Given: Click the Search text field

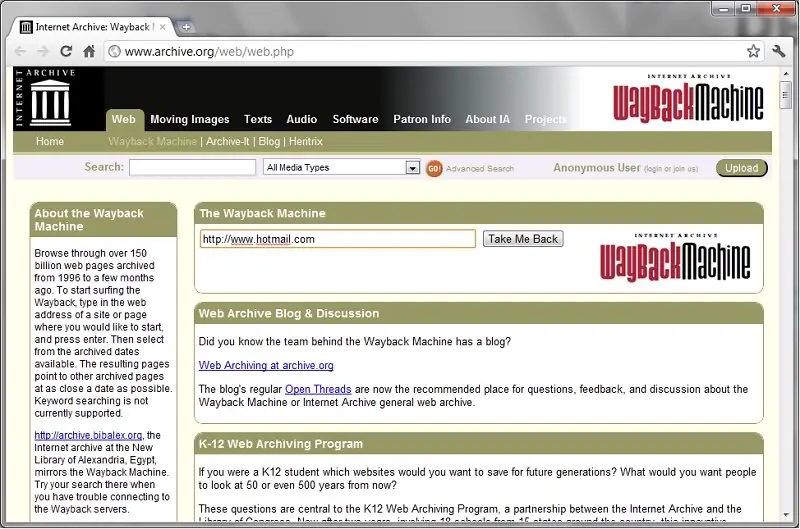Looking at the screenshot, I should tap(192, 167).
